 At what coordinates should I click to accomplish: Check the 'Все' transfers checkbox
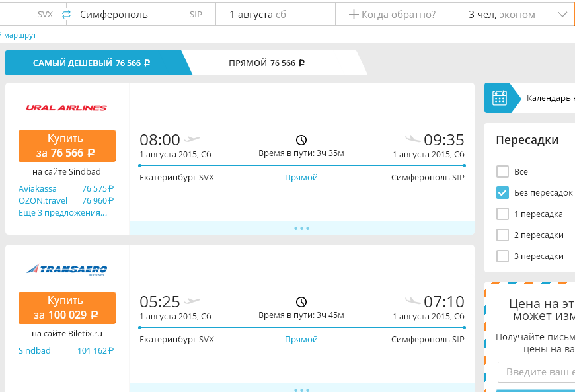pyautogui.click(x=502, y=171)
